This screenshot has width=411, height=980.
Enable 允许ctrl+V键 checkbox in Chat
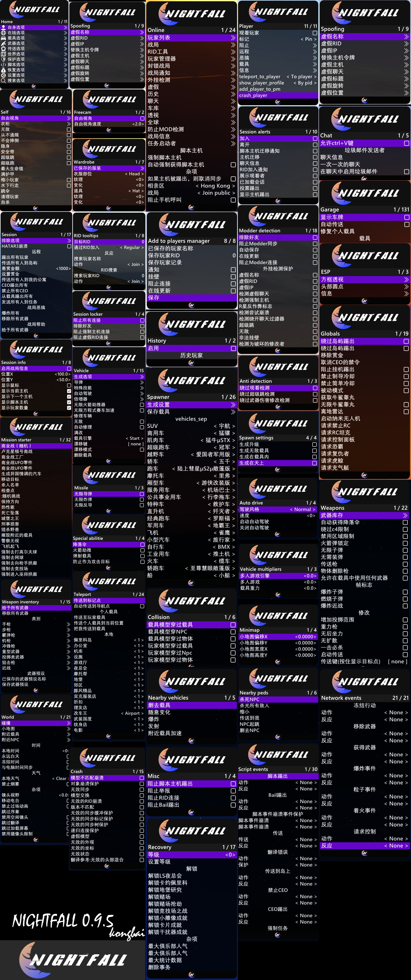(x=406, y=143)
